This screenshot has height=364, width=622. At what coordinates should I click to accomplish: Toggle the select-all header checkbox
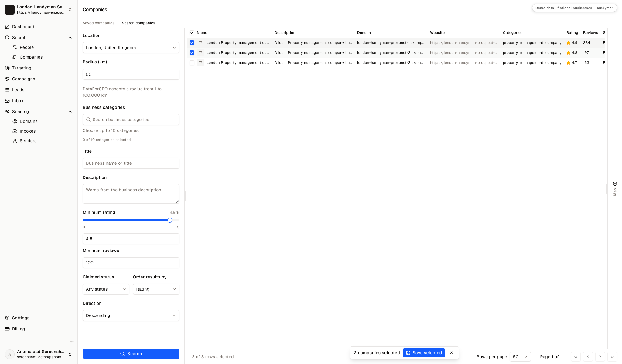pyautogui.click(x=192, y=33)
